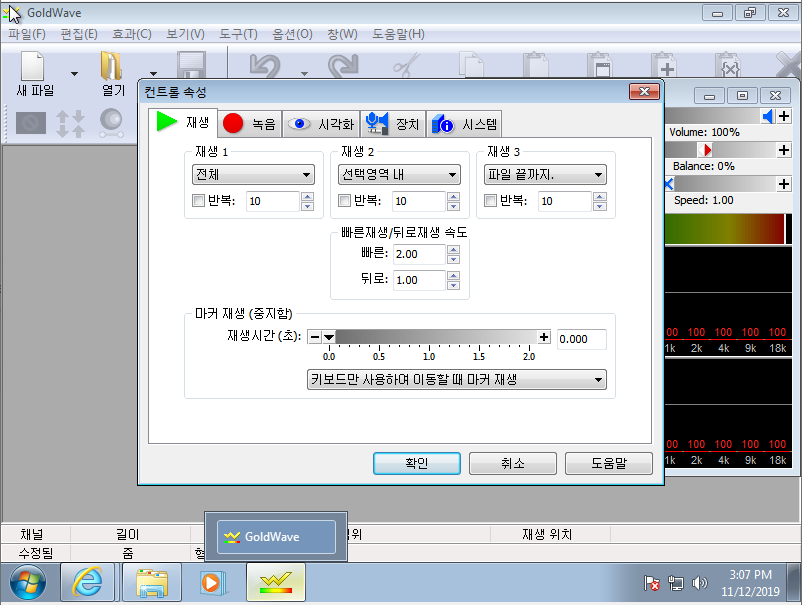Click the New File (새 파일) toolbar icon

33,66
